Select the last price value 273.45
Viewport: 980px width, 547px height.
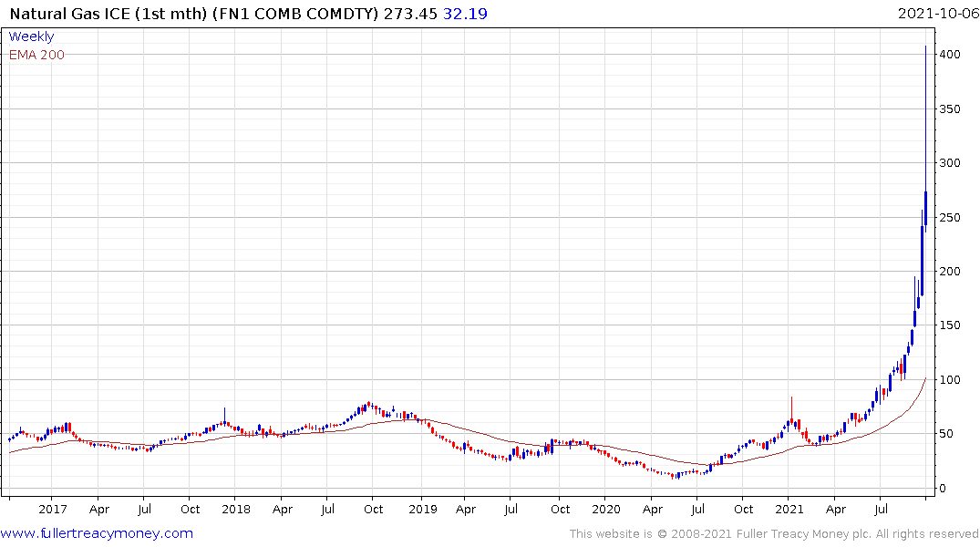pyautogui.click(x=410, y=14)
